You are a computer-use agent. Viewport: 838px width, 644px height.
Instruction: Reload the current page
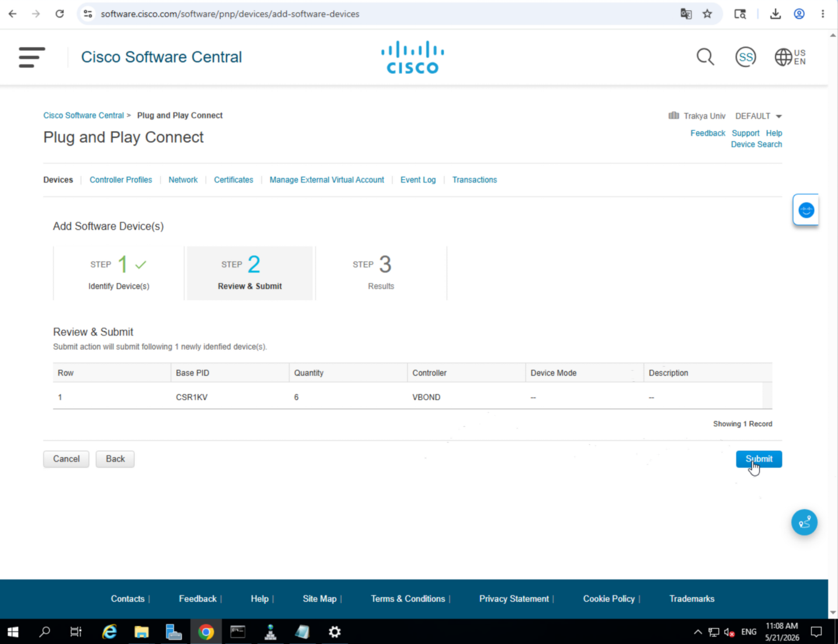click(60, 14)
